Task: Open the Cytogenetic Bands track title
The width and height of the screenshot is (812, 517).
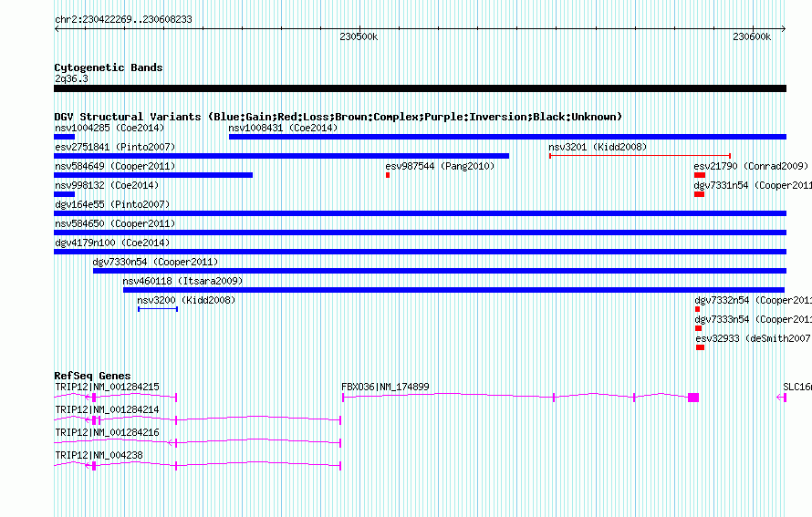Action: click(x=109, y=67)
